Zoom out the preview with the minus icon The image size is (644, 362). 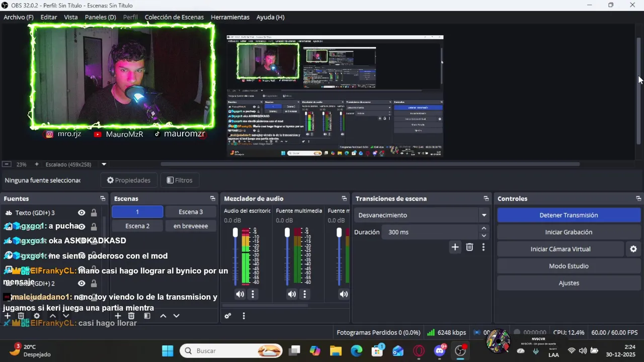[x=7, y=164]
